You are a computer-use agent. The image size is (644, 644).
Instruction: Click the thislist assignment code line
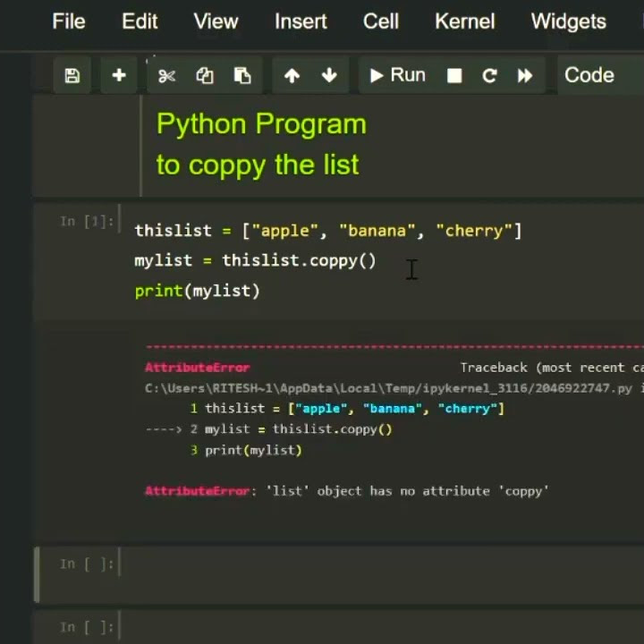pos(327,231)
